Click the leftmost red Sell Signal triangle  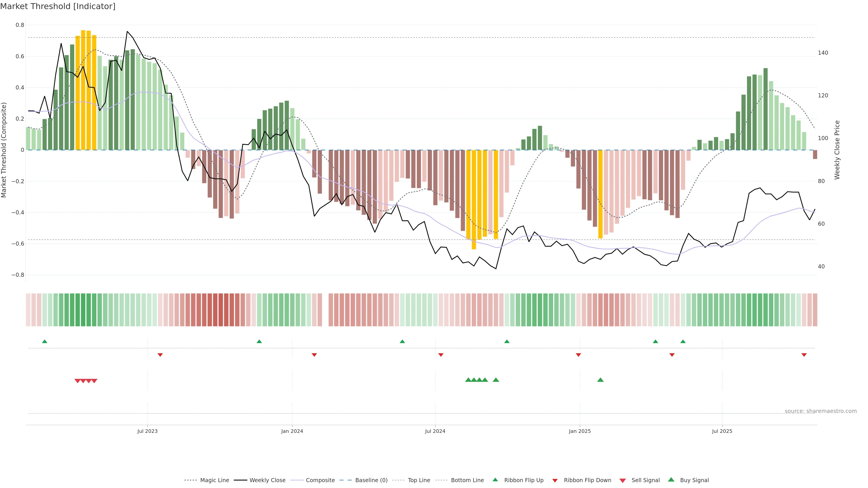pos(77,381)
